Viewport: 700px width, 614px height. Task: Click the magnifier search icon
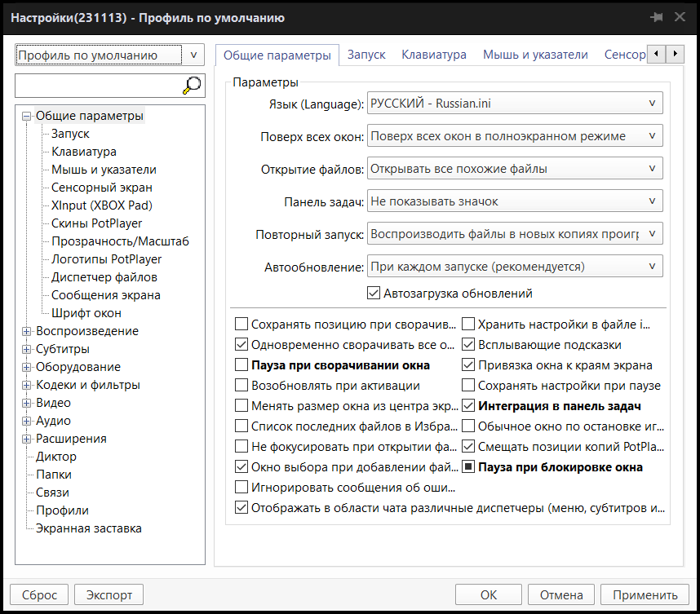192,85
